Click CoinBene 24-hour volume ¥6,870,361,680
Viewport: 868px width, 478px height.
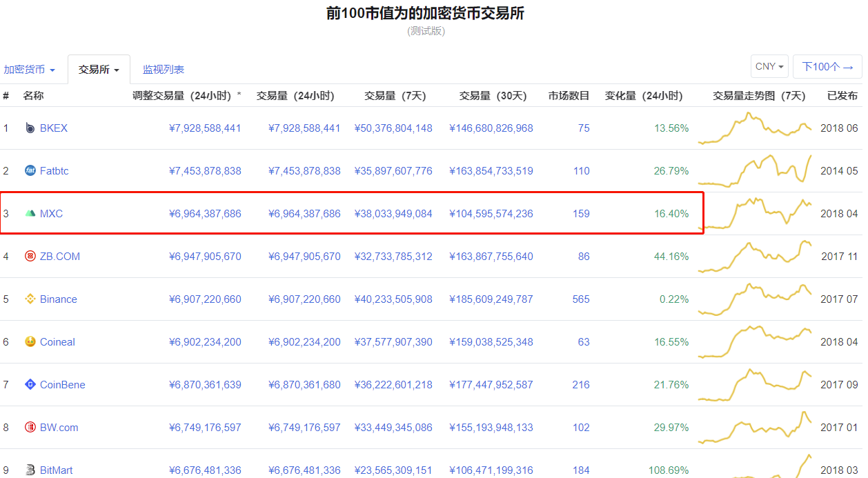(304, 385)
